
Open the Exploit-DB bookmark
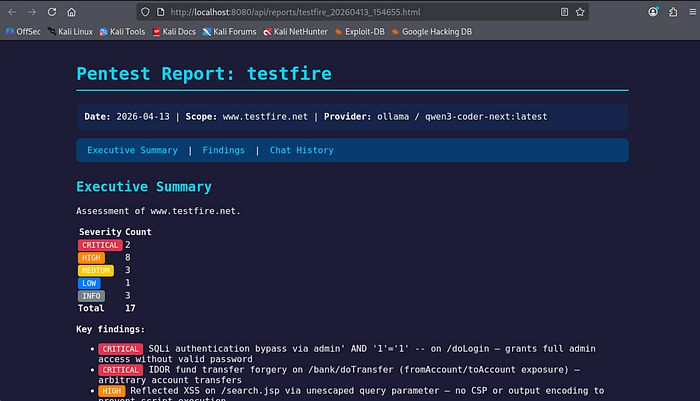point(359,32)
